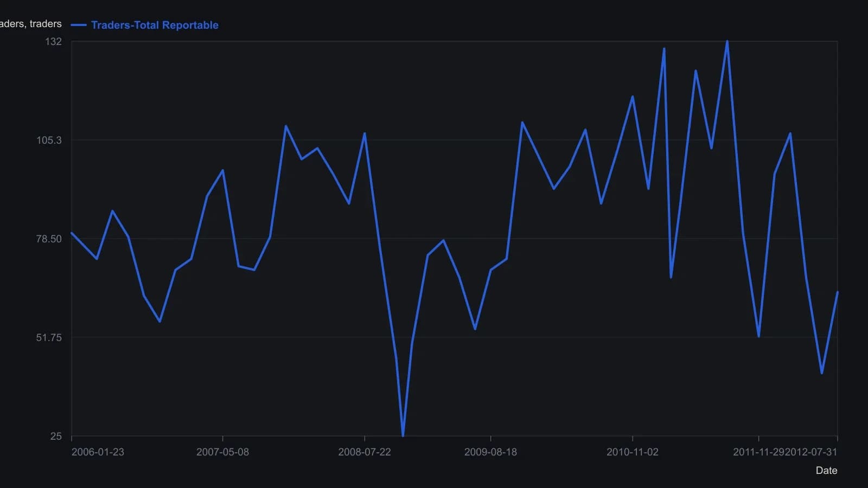This screenshot has width=868, height=488.
Task: Click the x-axis date 2012-07-31
Action: 811,452
